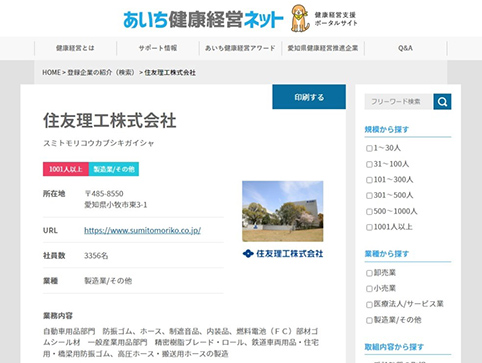Click the 印刷する print button
482x363 pixels.
coord(309,97)
